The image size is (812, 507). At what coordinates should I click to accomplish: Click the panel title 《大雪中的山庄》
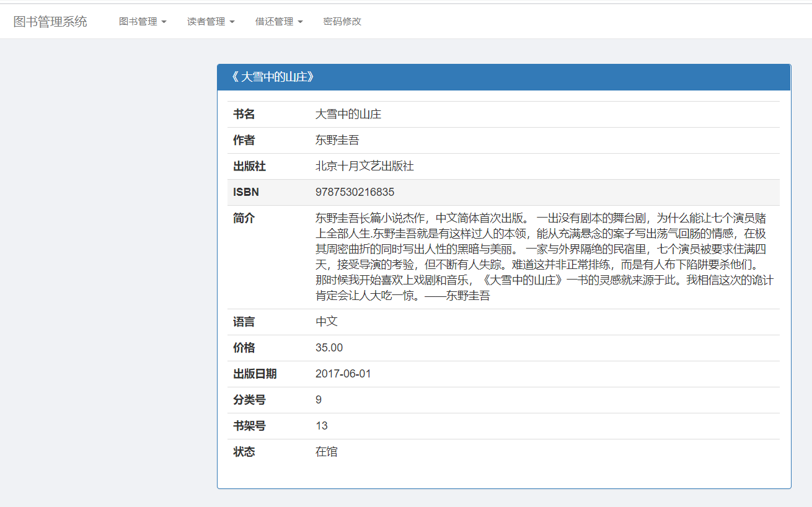click(272, 77)
